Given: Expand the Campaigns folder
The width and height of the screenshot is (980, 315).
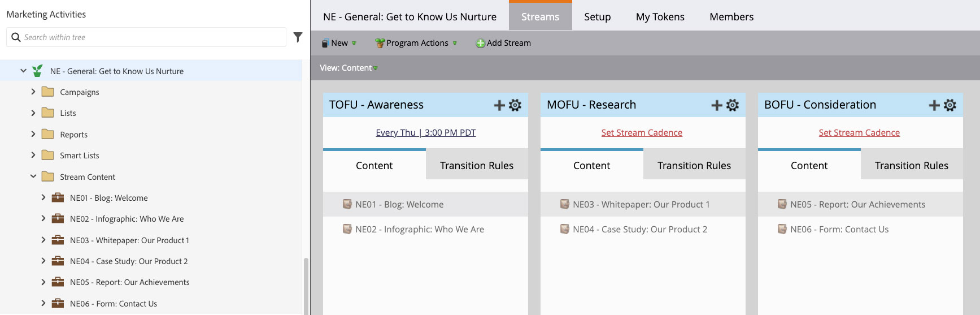Looking at the screenshot, I should point(33,92).
